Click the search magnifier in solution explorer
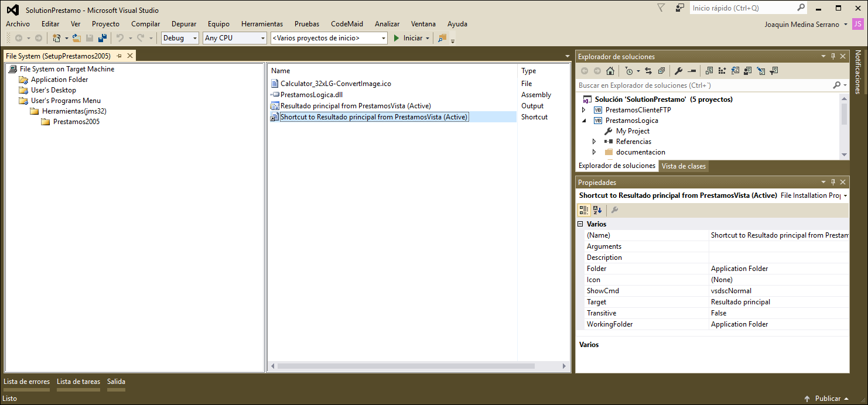The height and width of the screenshot is (405, 868). click(x=836, y=85)
